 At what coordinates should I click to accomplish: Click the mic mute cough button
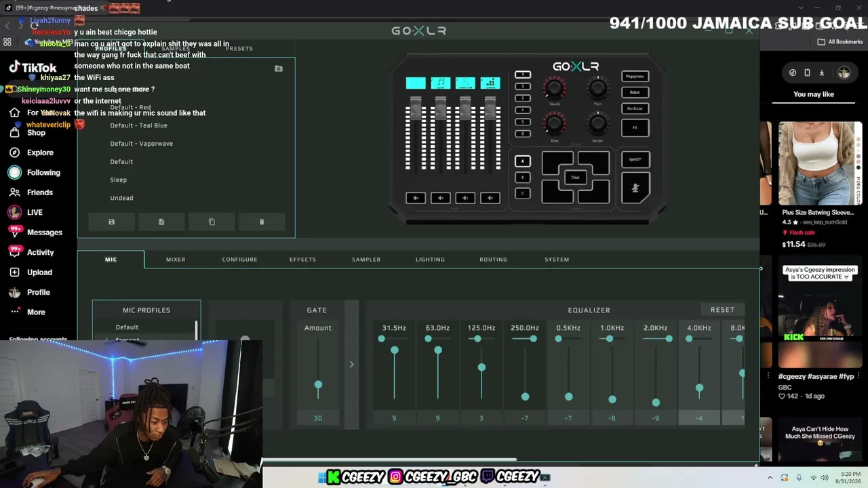click(x=635, y=188)
